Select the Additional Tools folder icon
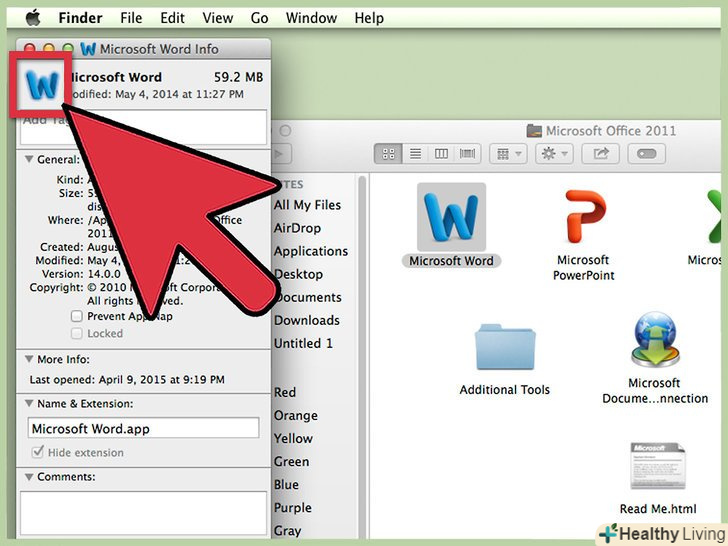 point(505,347)
